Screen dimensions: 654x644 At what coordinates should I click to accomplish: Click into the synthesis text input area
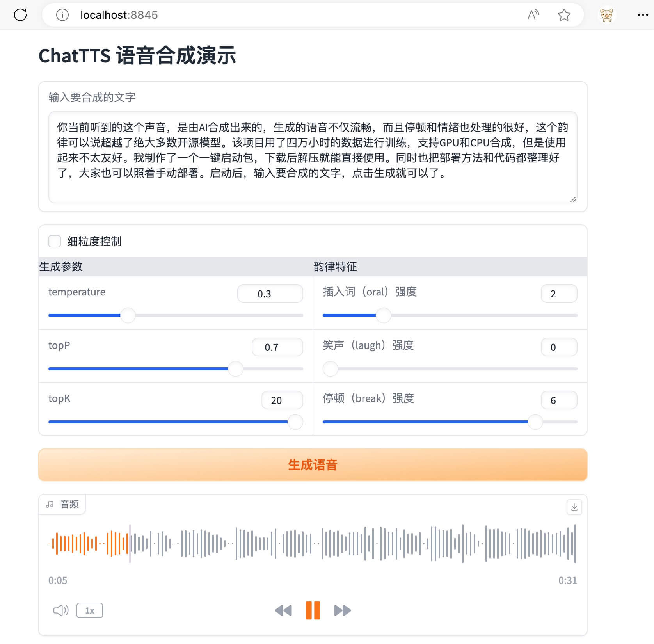coord(312,156)
